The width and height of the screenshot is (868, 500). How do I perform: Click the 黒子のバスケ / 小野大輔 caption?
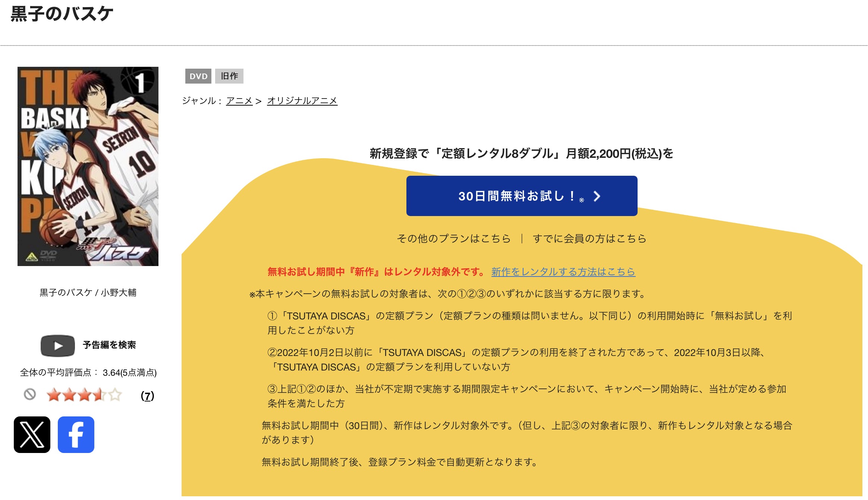pyautogui.click(x=88, y=293)
